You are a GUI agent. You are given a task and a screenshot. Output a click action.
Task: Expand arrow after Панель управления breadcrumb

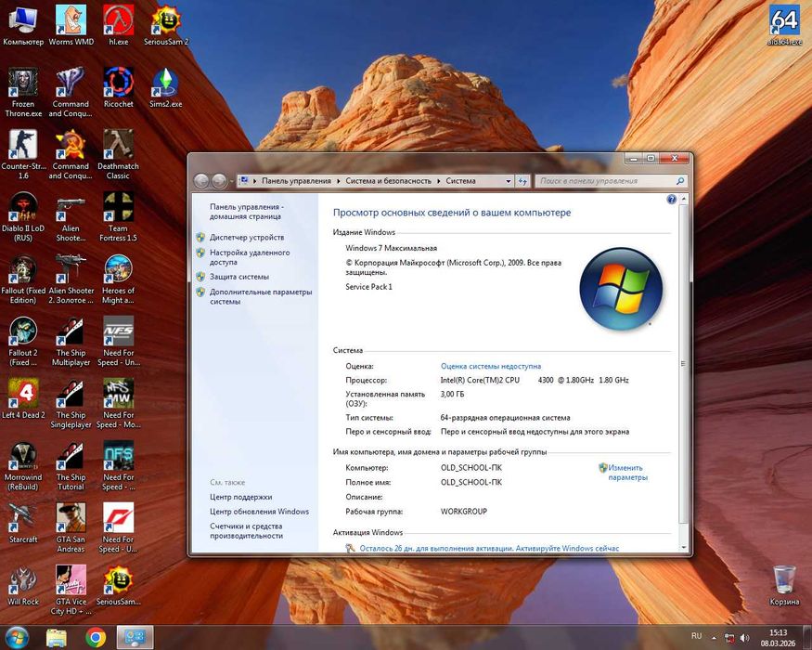tap(338, 181)
